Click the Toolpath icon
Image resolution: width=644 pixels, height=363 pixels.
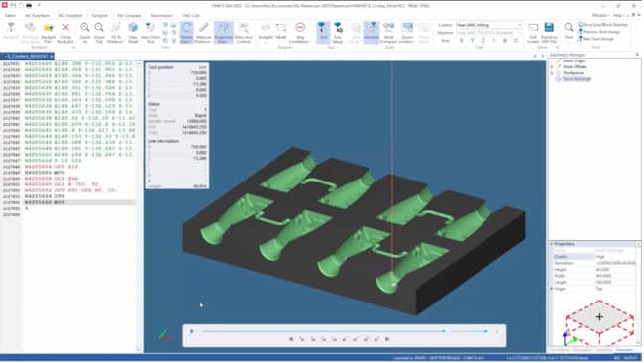pyautogui.click(x=266, y=32)
